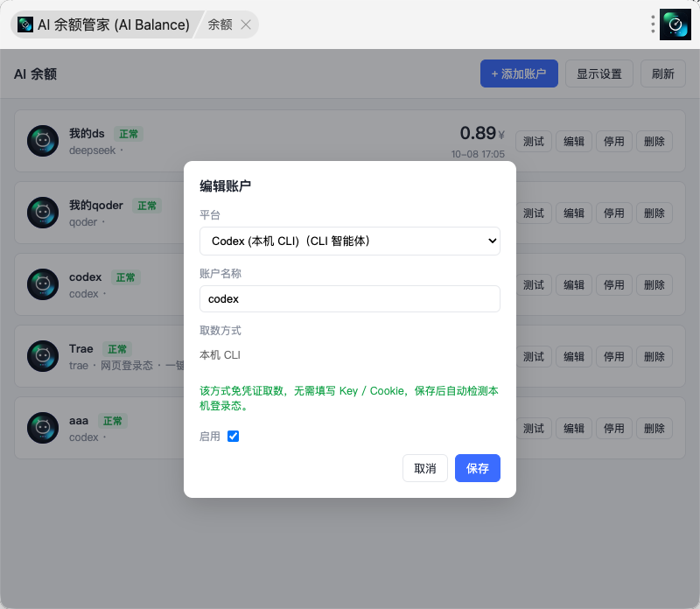Click the AI Balance app icon in title tab

(25, 24)
